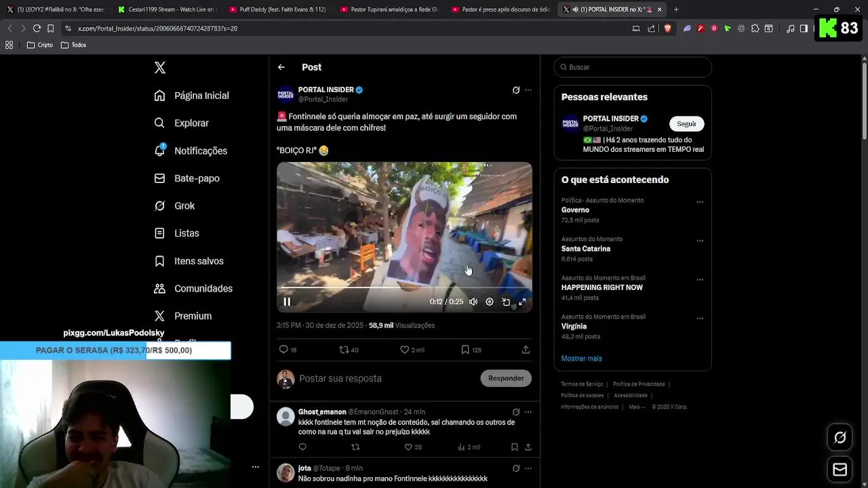The height and width of the screenshot is (488, 868).
Task: Open Página Inicial in the sidebar
Action: pyautogui.click(x=191, y=96)
